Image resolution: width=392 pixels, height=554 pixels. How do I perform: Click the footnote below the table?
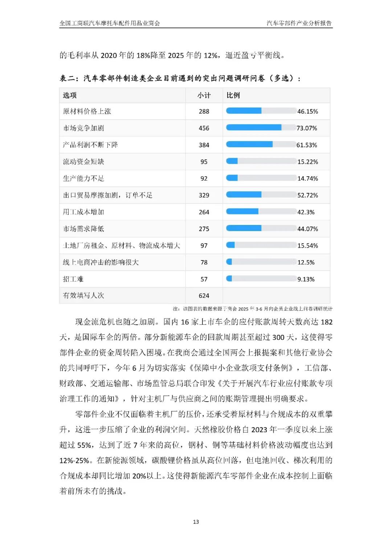tap(252, 309)
